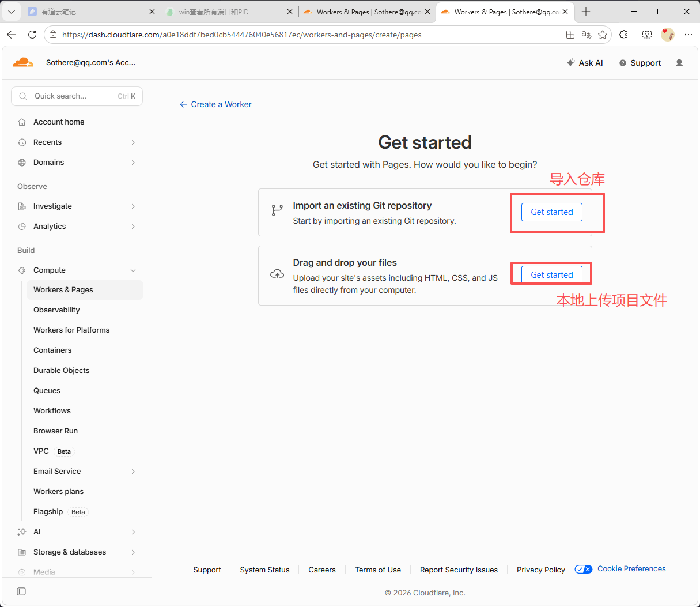Open Ask AI sparkle button
700x607 pixels.
(x=585, y=63)
